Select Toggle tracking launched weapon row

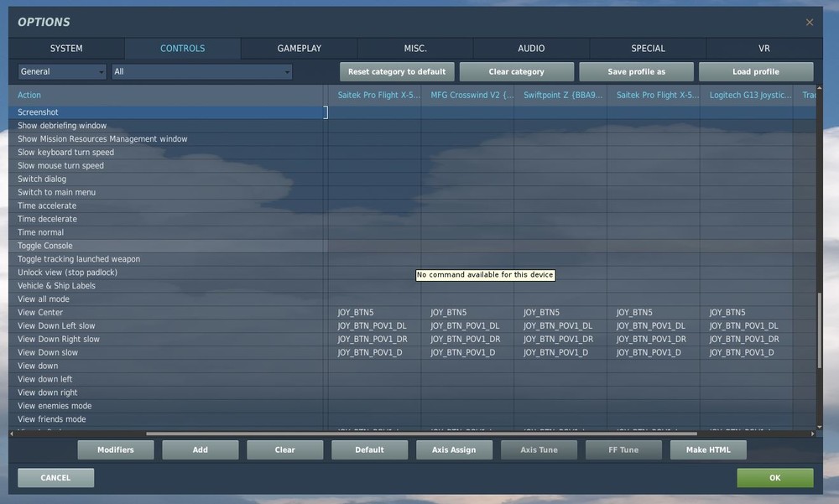165,259
